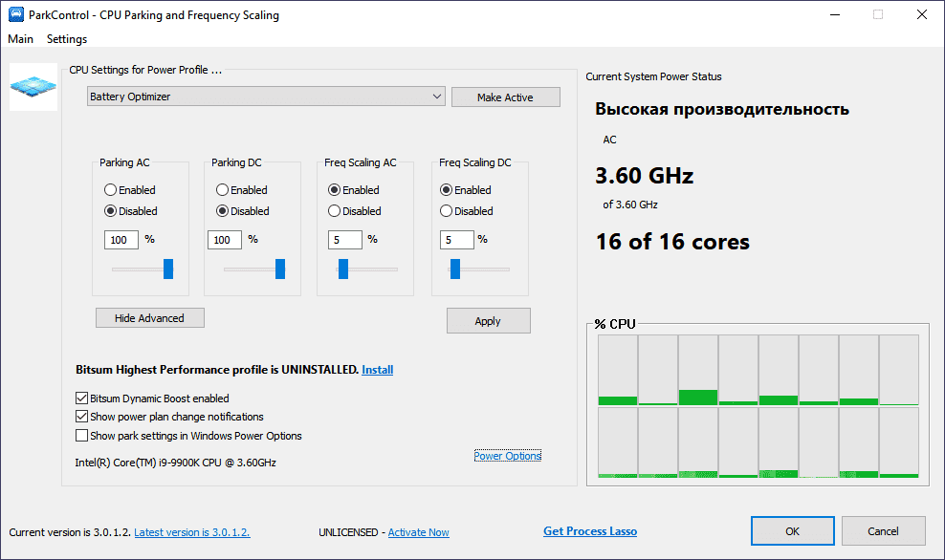
Task: Click the Intel Core i9-9900K CPU text
Action: [175, 463]
